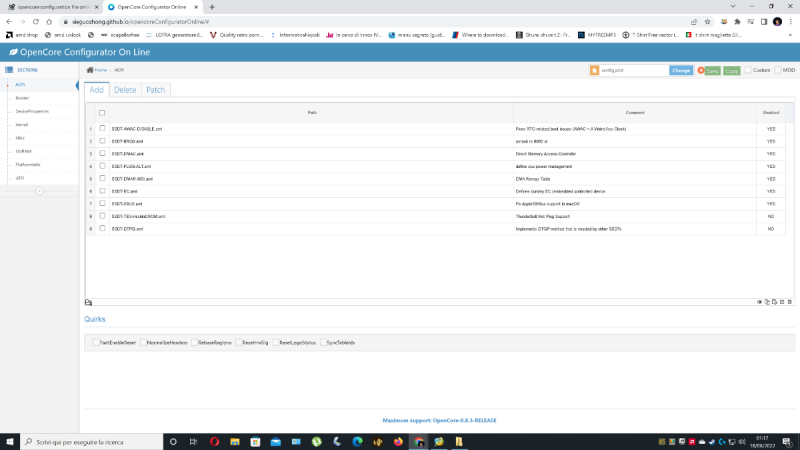Reload the page
The height and width of the screenshot is (450, 800).
point(36,22)
